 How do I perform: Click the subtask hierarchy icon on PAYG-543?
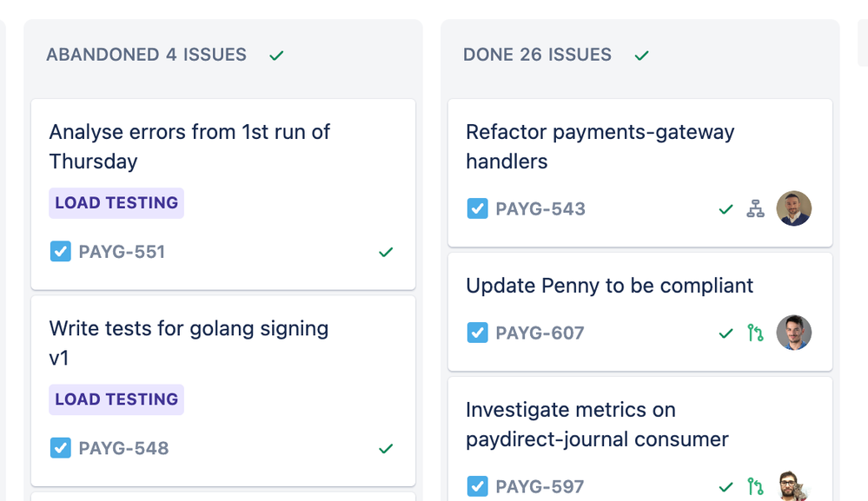click(755, 209)
